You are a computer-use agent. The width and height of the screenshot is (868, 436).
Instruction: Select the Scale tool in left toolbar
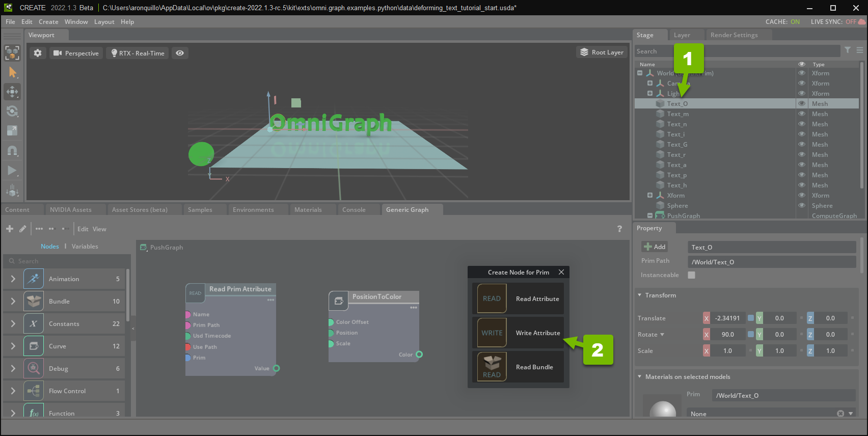pos(12,131)
